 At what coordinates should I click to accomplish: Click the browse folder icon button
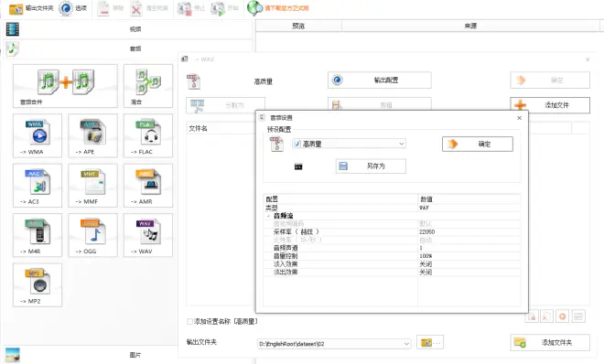tap(430, 342)
